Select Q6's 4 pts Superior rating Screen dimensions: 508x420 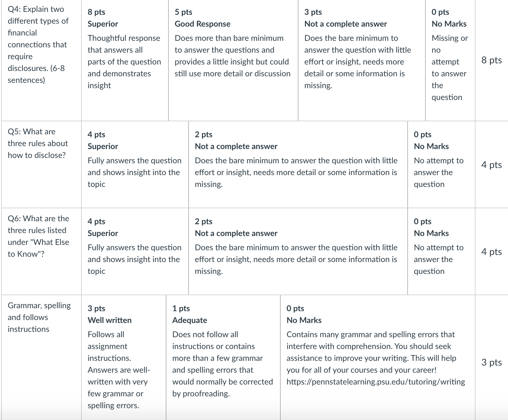click(x=135, y=251)
